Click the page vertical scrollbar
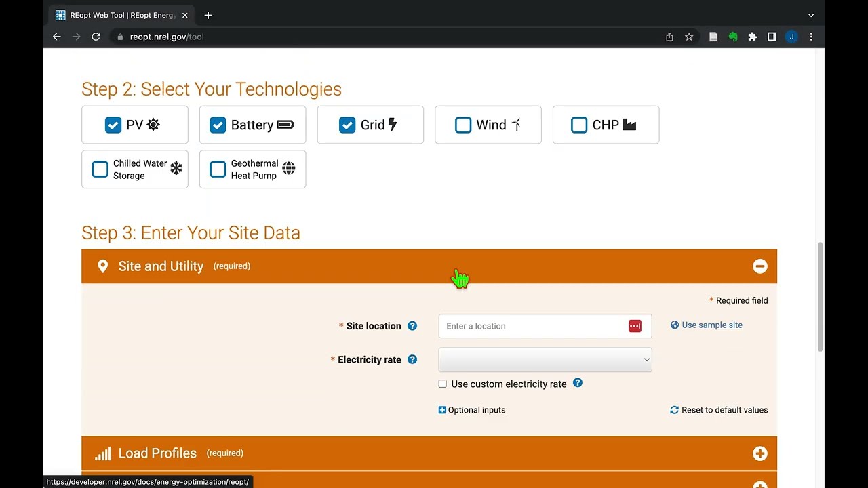The image size is (868, 488). 820,297
